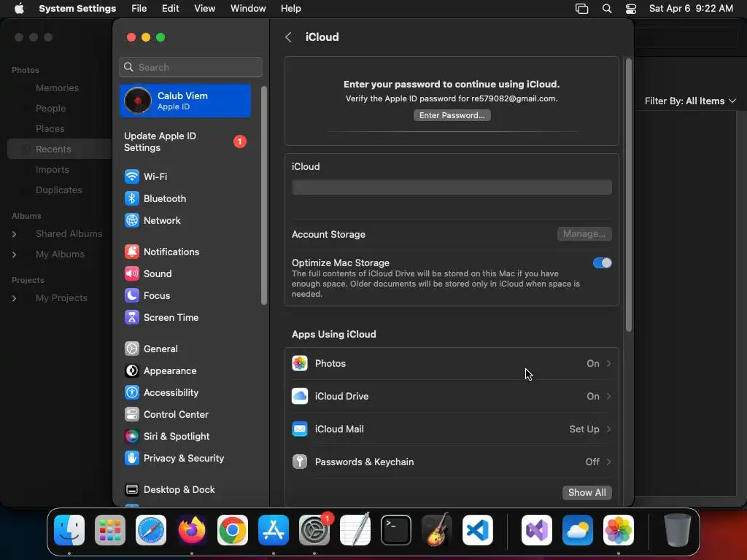Open the Help menu

[x=290, y=9]
